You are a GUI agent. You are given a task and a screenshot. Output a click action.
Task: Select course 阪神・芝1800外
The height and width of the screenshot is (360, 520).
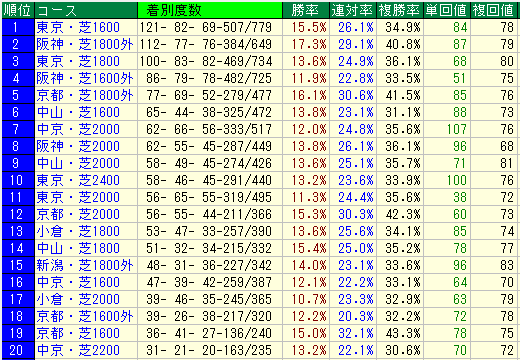pos(85,44)
